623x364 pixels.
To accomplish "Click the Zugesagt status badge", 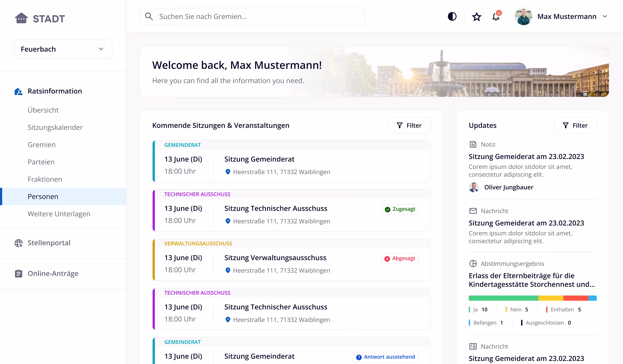I will tap(400, 209).
